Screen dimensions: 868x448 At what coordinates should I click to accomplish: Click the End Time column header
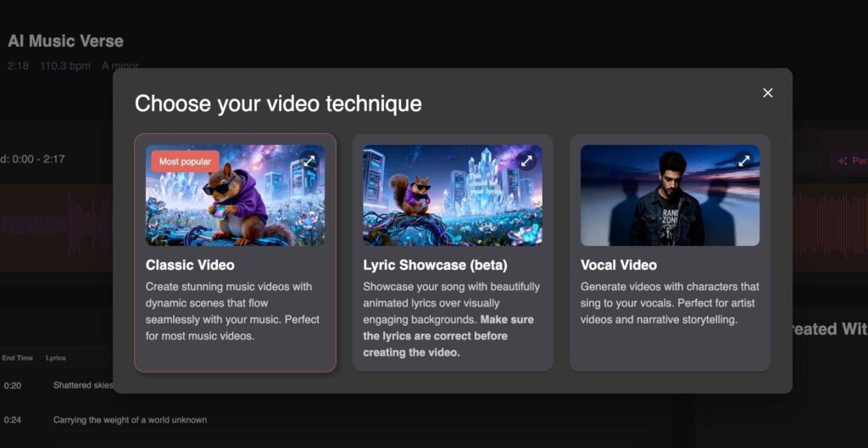pyautogui.click(x=17, y=358)
